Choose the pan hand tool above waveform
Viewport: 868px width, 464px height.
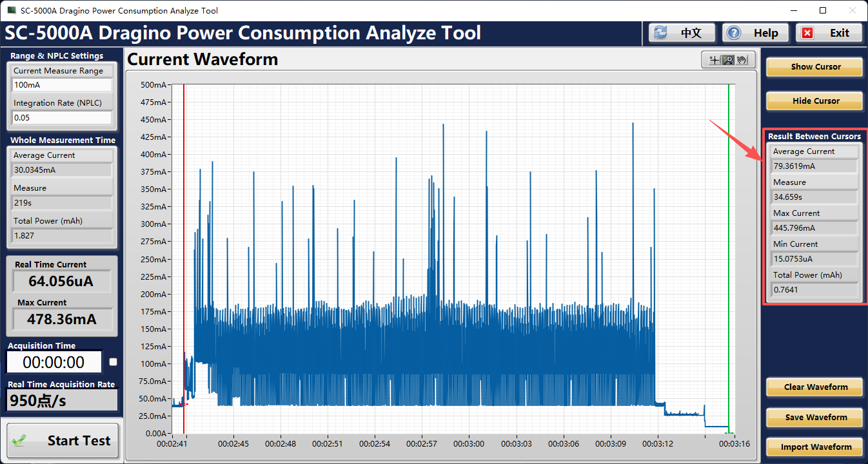point(742,60)
